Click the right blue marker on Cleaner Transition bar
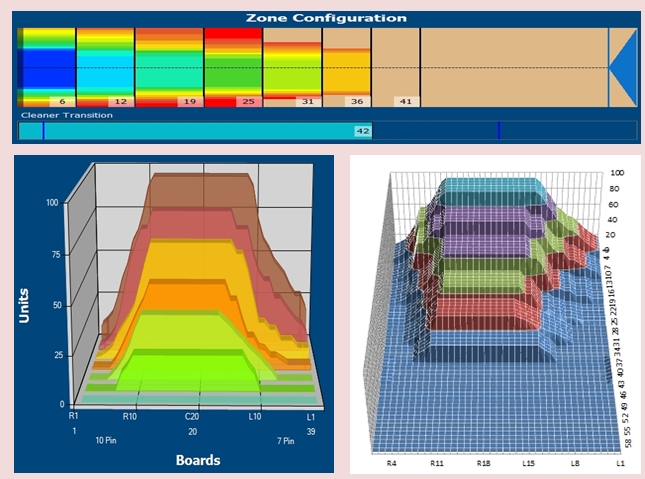Viewport: 645px width, 479px height. 499,131
